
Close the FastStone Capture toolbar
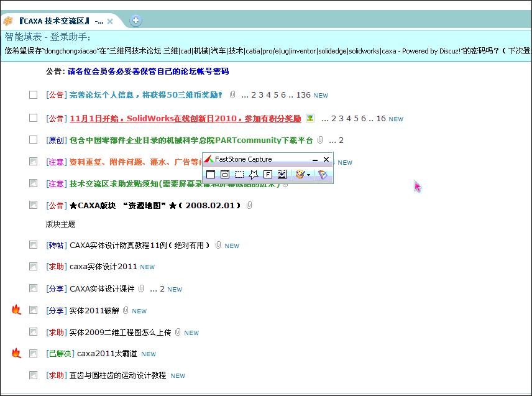click(326, 159)
